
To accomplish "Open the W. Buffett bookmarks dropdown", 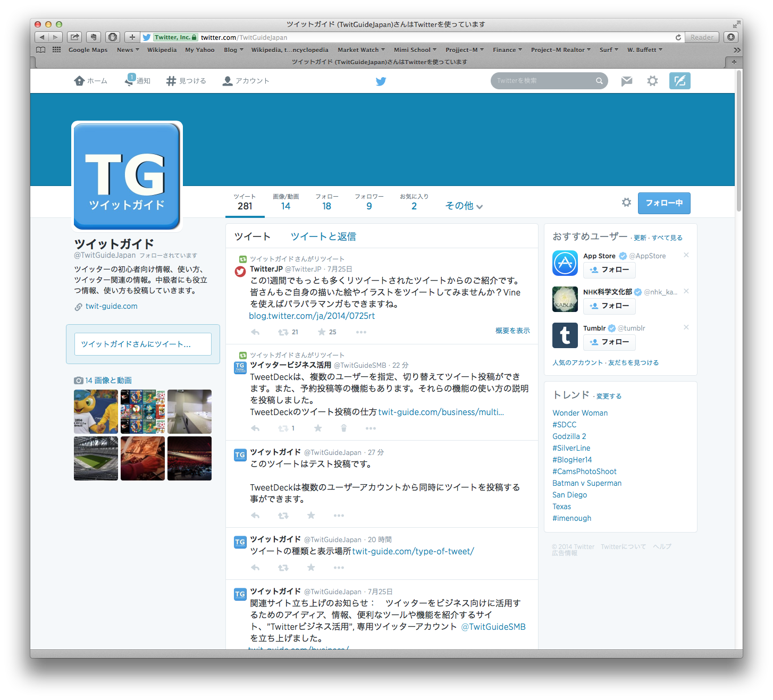I will tap(644, 50).
